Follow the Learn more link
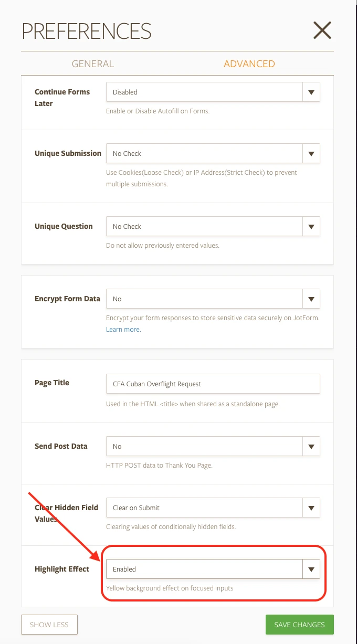This screenshot has height=644, width=357. click(x=123, y=330)
